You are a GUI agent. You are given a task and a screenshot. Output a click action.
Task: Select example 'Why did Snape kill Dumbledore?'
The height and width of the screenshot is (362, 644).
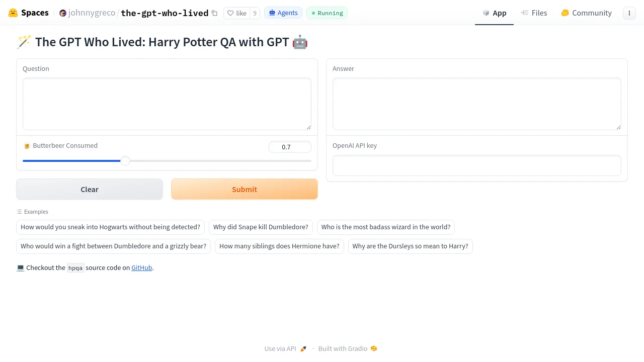coord(261,227)
